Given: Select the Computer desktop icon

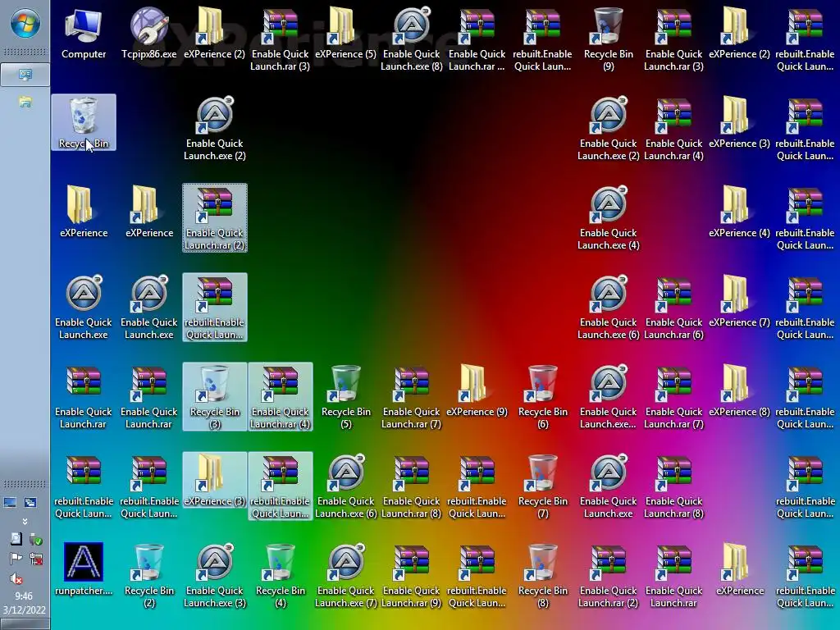Looking at the screenshot, I should tap(84, 33).
